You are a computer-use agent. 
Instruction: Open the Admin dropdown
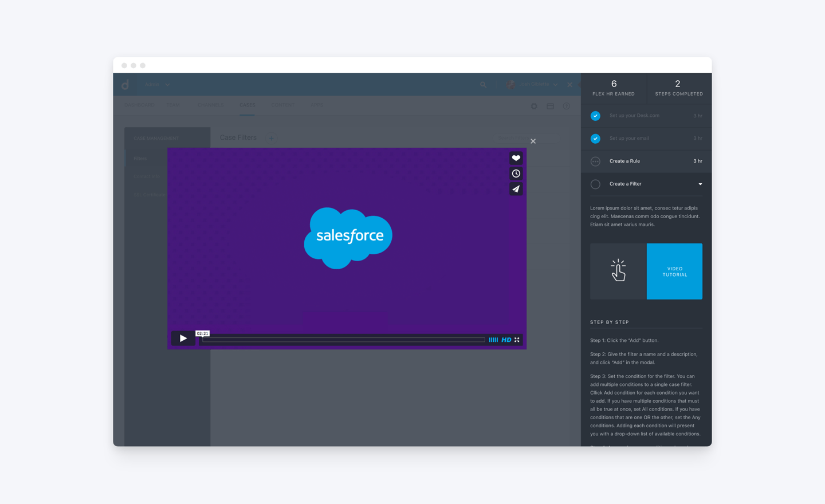tap(158, 84)
